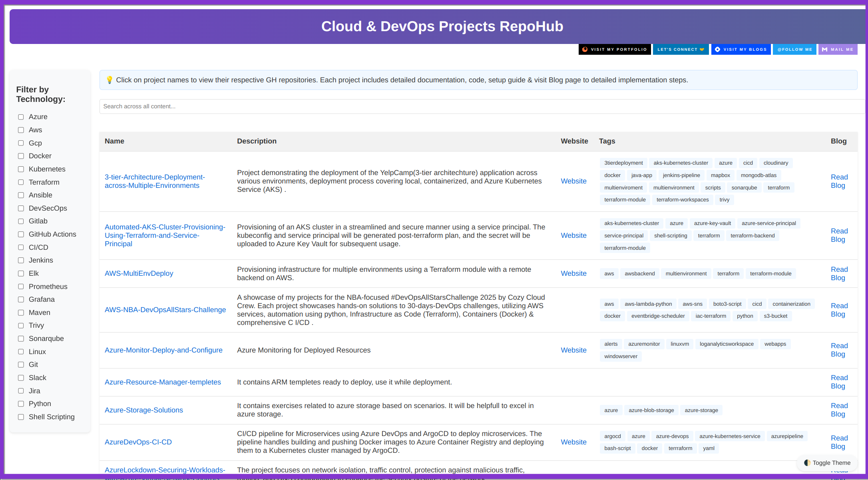Click the Visit My Portfolio badge

click(614, 50)
